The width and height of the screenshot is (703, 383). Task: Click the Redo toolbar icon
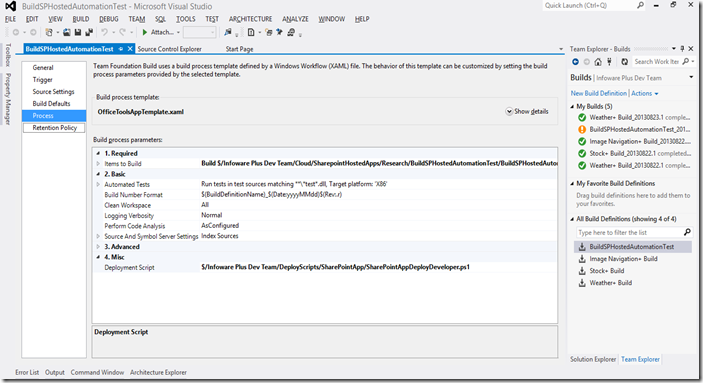[122, 32]
